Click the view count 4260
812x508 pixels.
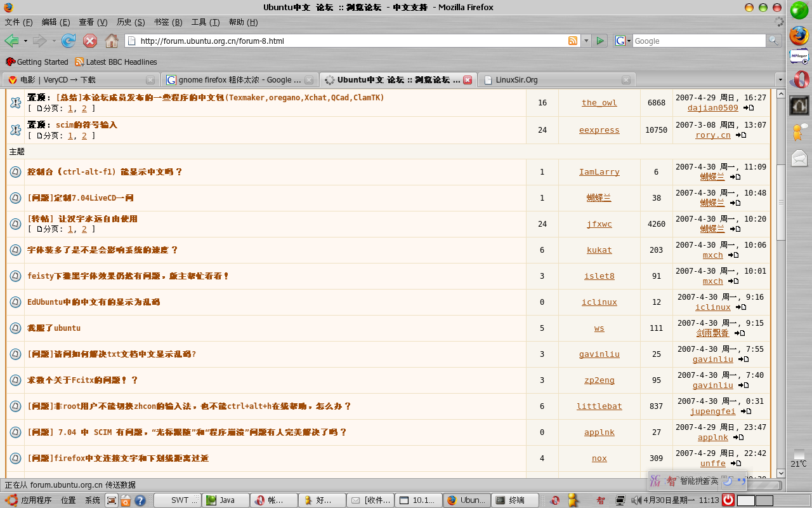(x=657, y=224)
